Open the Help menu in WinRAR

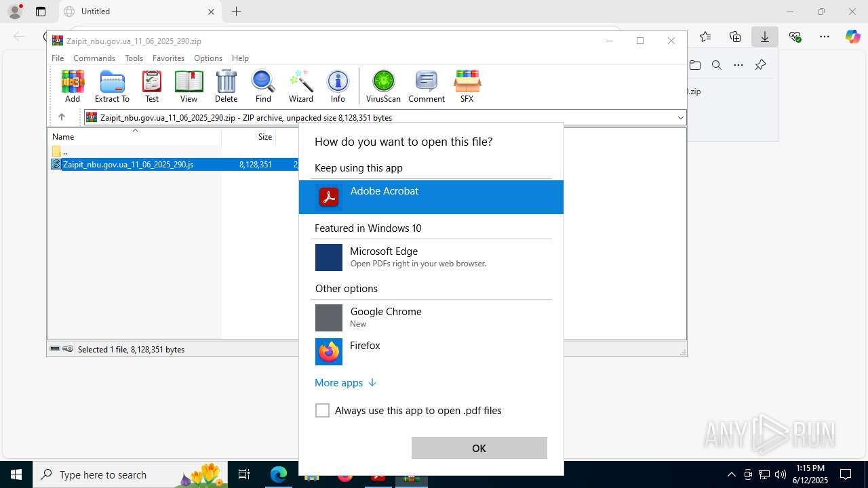[240, 58]
